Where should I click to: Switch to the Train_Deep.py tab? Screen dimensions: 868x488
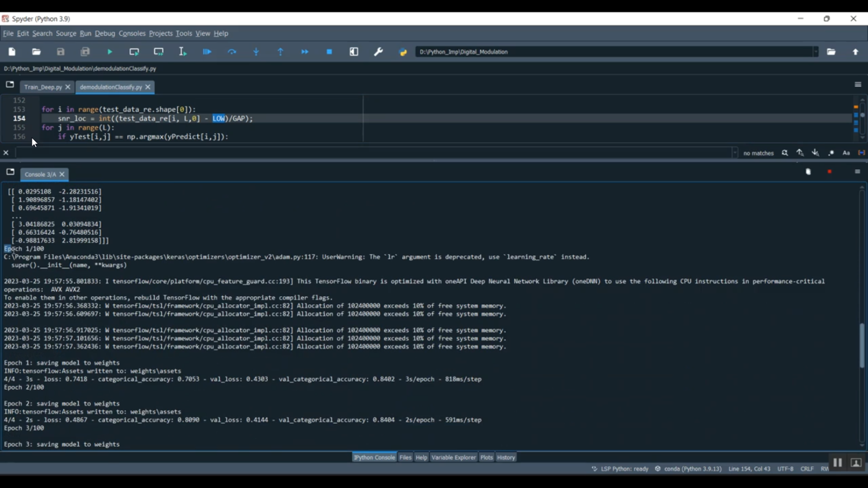coord(43,87)
